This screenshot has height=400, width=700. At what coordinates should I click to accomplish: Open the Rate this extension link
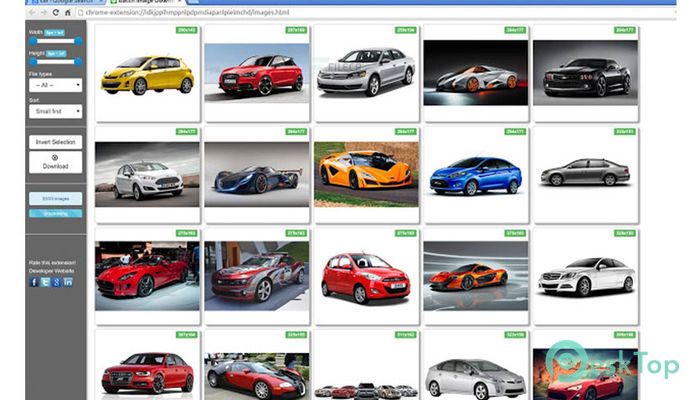[52, 263]
